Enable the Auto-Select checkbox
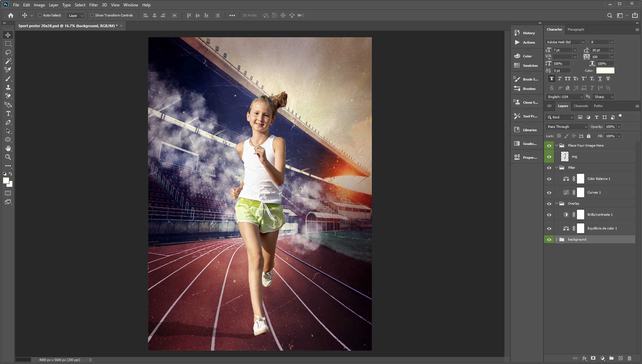Screen dimensions: 642x364 40,15
